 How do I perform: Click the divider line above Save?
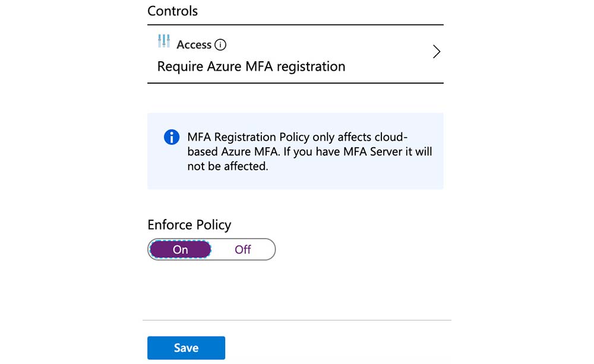pos(297,320)
